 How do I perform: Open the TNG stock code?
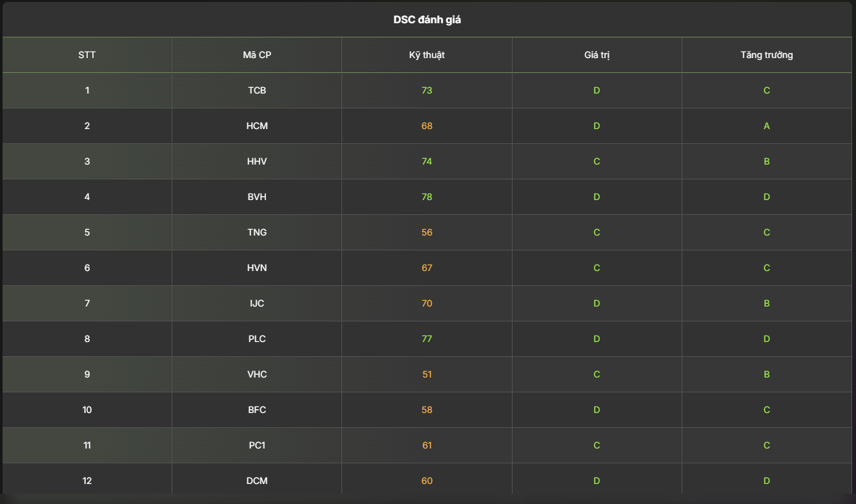point(257,232)
